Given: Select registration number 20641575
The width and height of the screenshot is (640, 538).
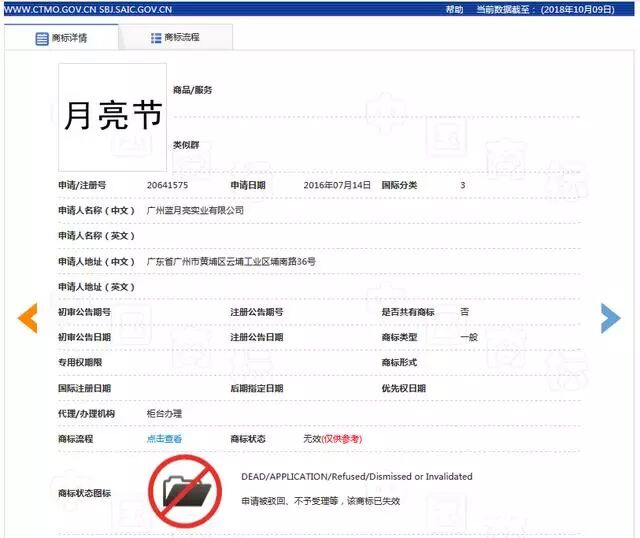Looking at the screenshot, I should [x=167, y=185].
